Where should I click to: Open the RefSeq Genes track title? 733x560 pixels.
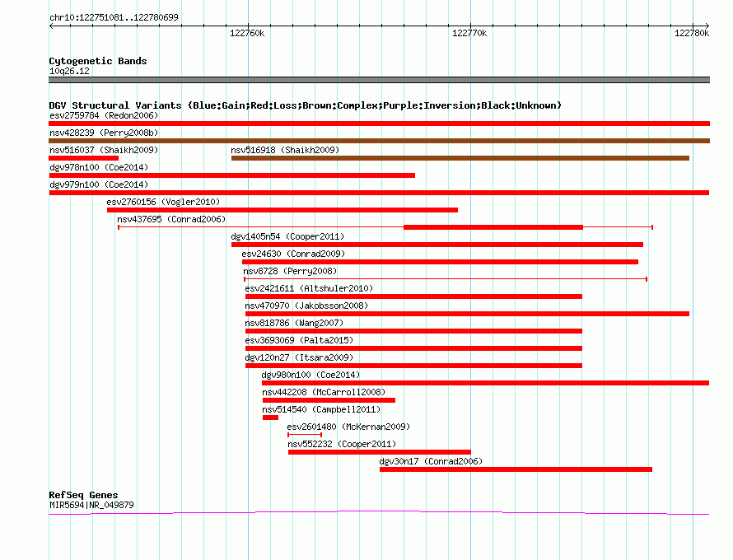point(83,495)
